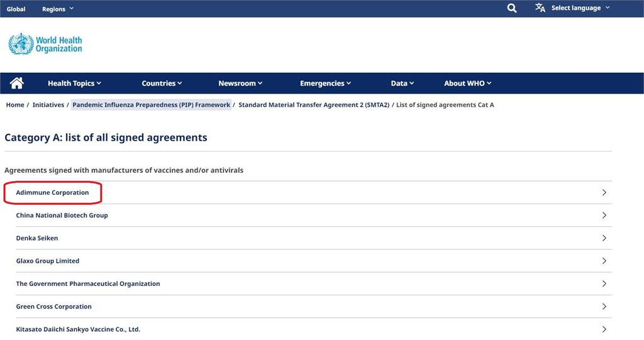Expand The Government Pharmaceutical Organization chevron
644x340 pixels.
[x=604, y=283]
